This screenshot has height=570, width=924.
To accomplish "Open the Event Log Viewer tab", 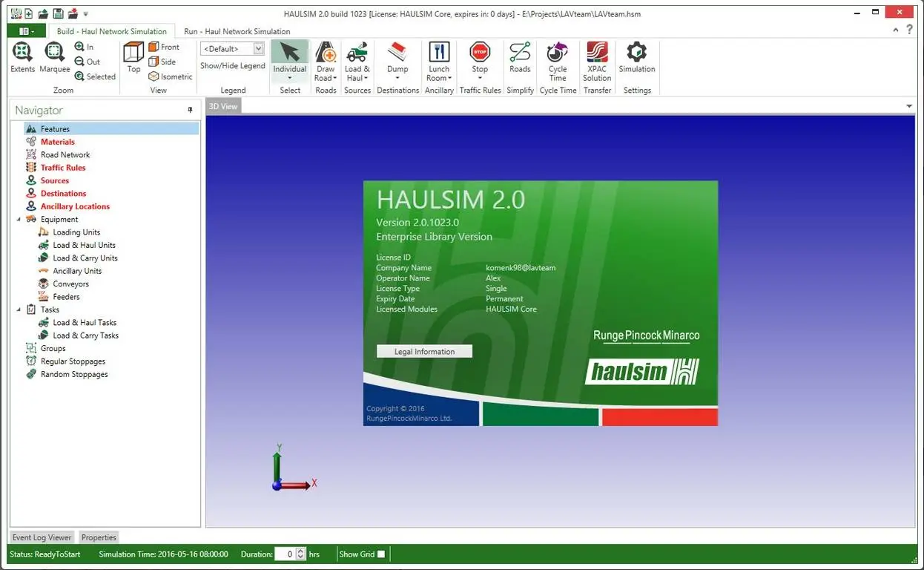I will click(x=42, y=537).
